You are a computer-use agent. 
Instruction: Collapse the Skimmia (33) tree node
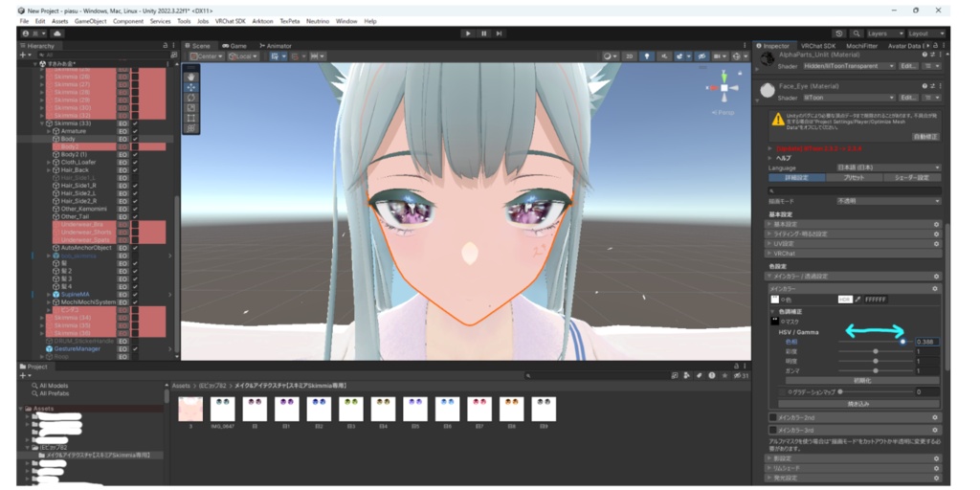click(42, 123)
